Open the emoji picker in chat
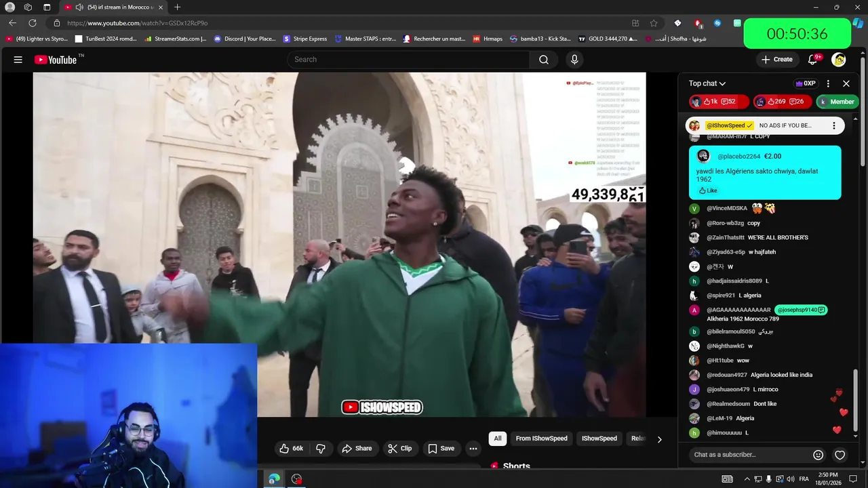Screen dimensions: 868x488 (818, 455)
